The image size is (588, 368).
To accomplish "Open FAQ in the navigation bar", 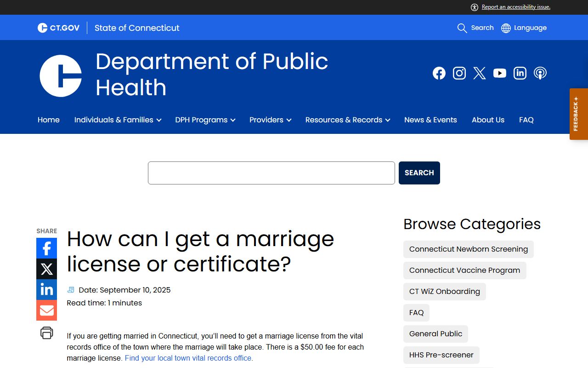I will tap(526, 120).
